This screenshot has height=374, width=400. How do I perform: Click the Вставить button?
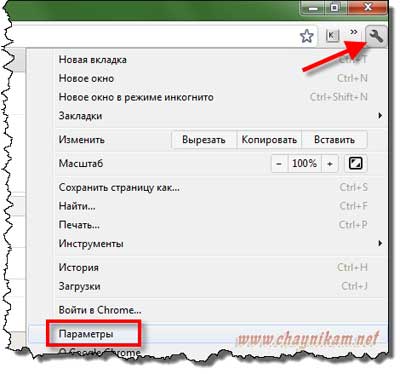tap(334, 139)
